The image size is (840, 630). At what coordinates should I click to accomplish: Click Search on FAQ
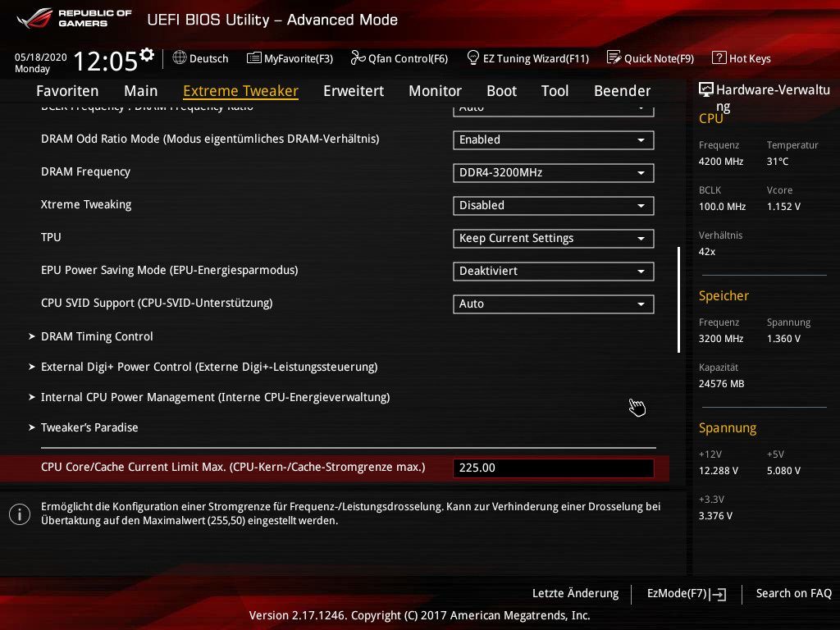[x=794, y=594]
